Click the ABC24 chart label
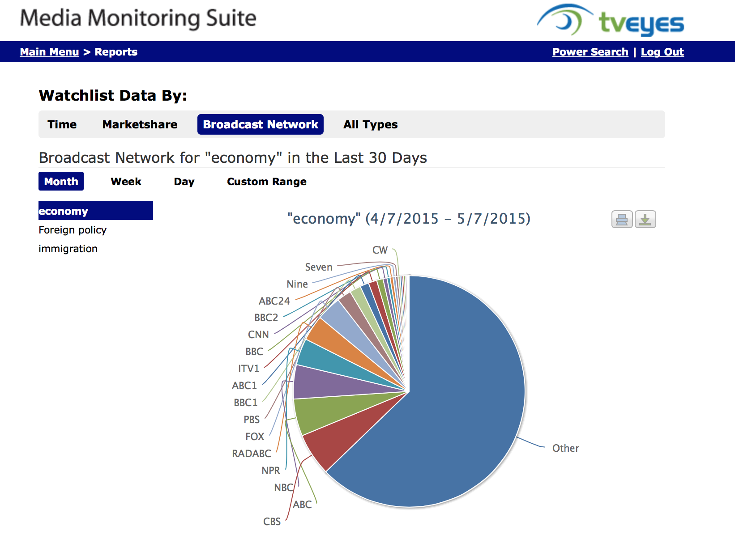Viewport: 735px width, 560px height. click(x=274, y=301)
